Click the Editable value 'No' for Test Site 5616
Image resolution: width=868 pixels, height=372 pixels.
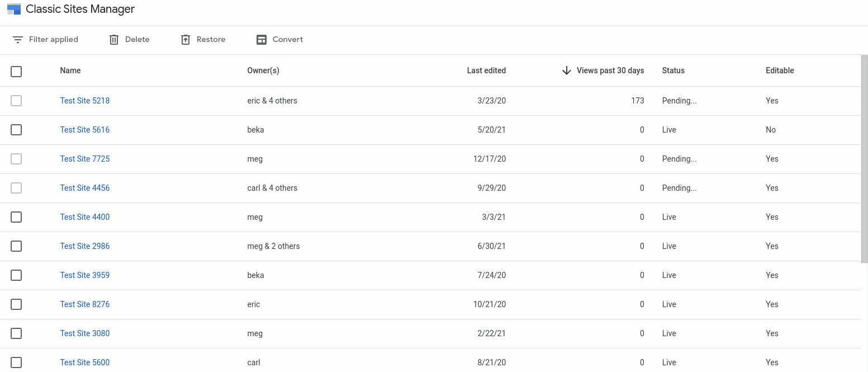click(x=771, y=130)
